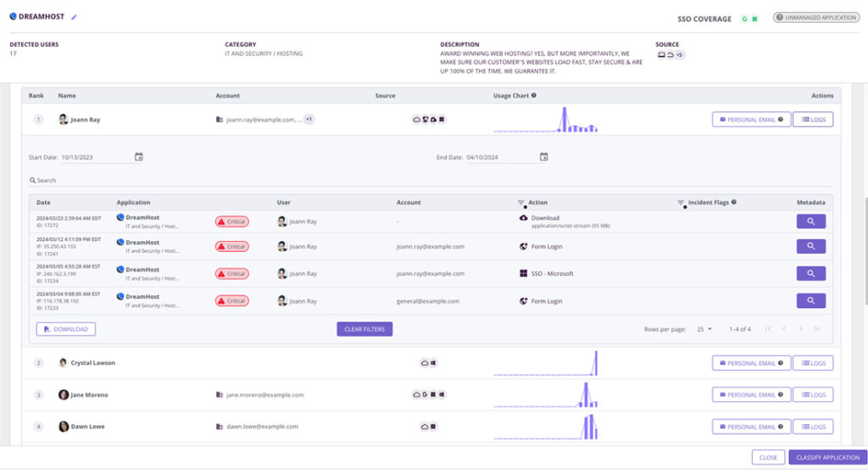Sort by the Application column header
Viewport: 868px width, 470px height.
pos(133,202)
